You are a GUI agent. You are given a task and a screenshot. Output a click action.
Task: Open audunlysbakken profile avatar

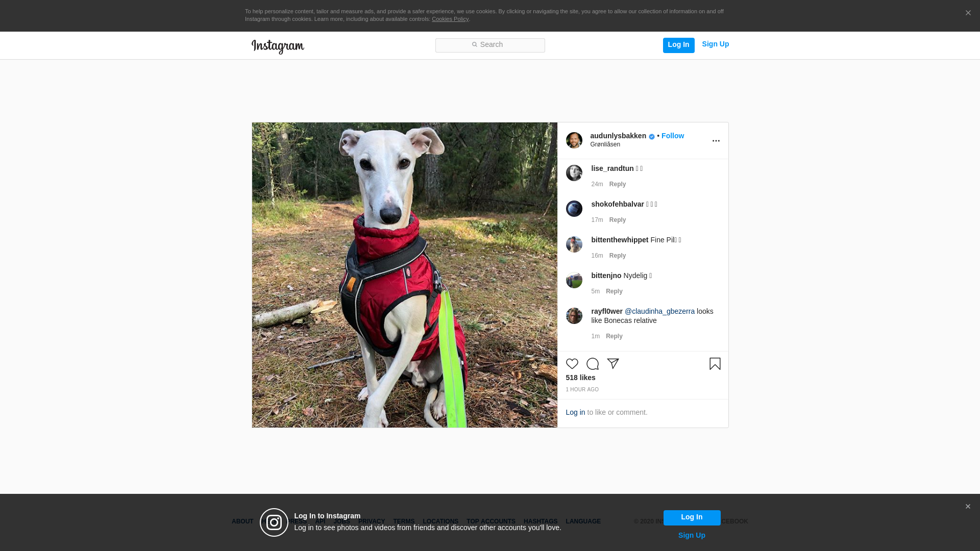coord(574,140)
